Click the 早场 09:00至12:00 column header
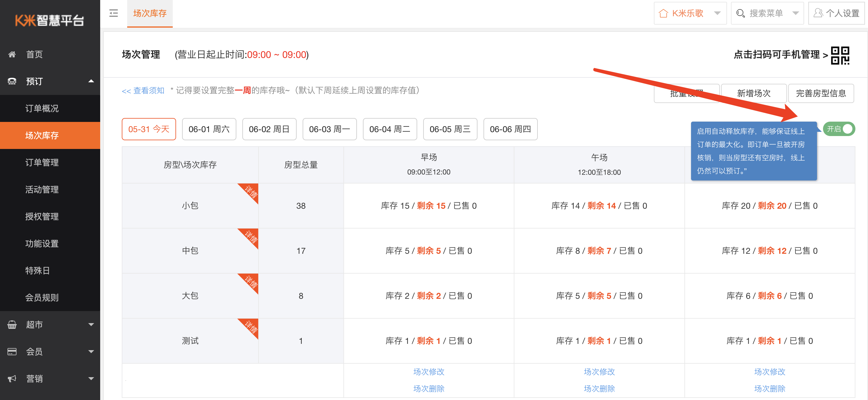 (x=429, y=165)
